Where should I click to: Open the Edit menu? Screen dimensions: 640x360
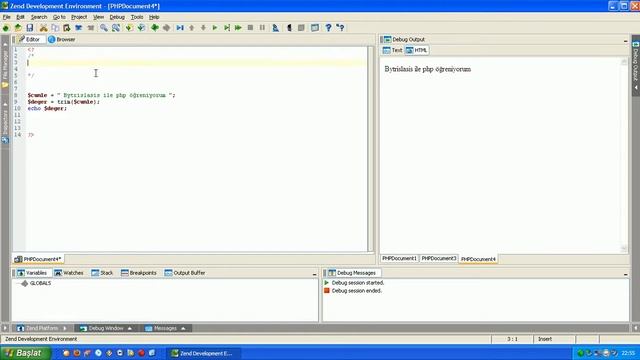click(x=20, y=17)
